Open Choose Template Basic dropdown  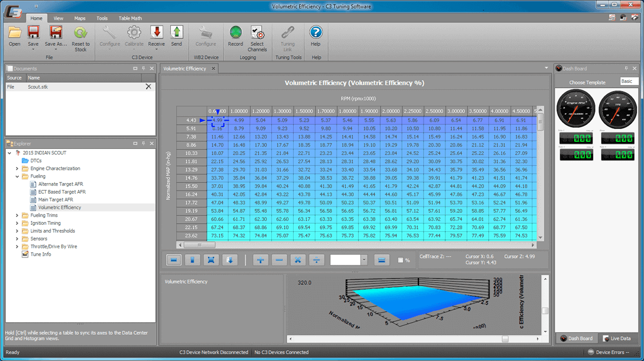tap(629, 81)
